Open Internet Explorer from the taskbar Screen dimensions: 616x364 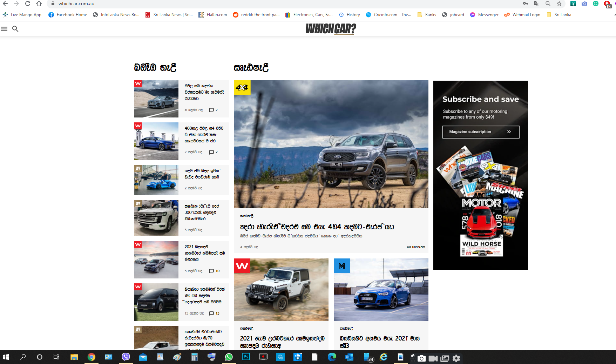pos(383,357)
